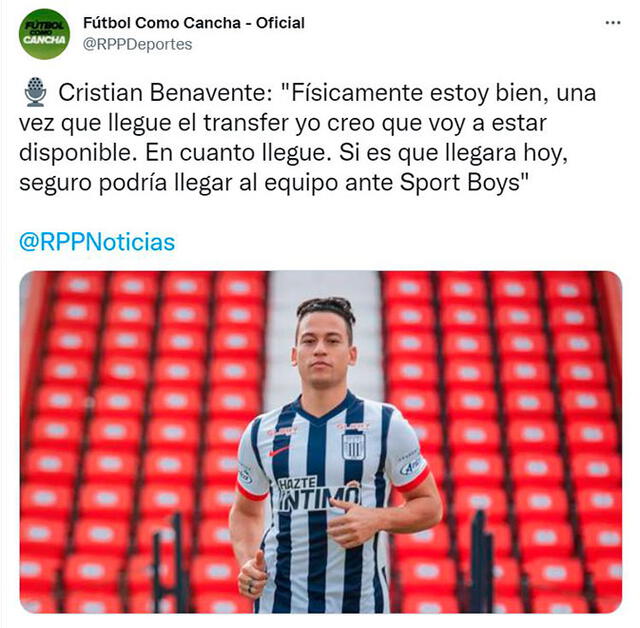Click the black railing at the photo's lower left

point(171,561)
